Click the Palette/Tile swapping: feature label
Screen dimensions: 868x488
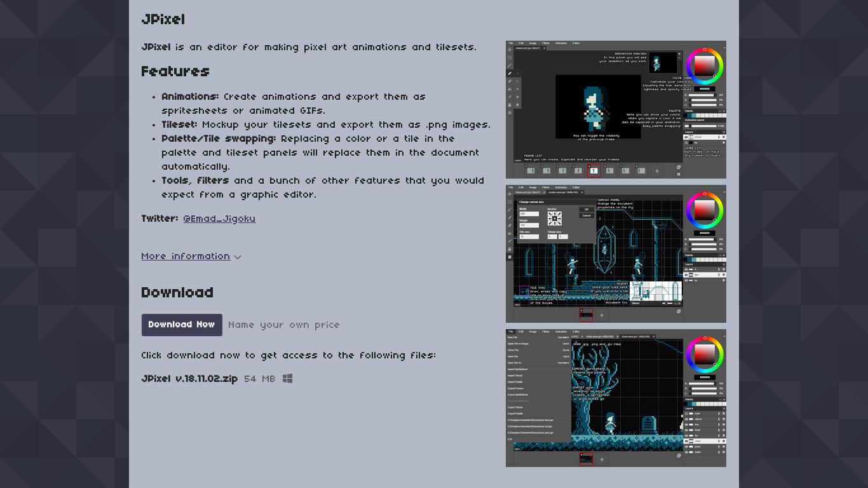pyautogui.click(x=219, y=139)
